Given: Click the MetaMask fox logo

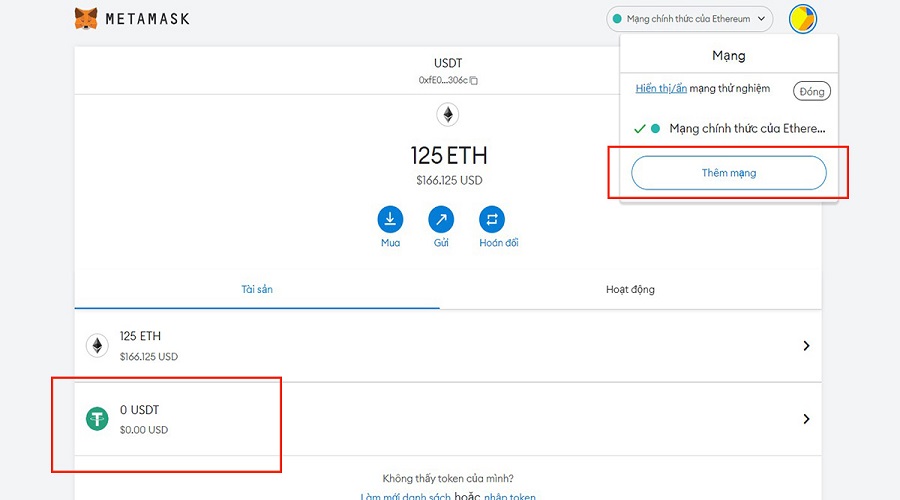Looking at the screenshot, I should tap(86, 18).
